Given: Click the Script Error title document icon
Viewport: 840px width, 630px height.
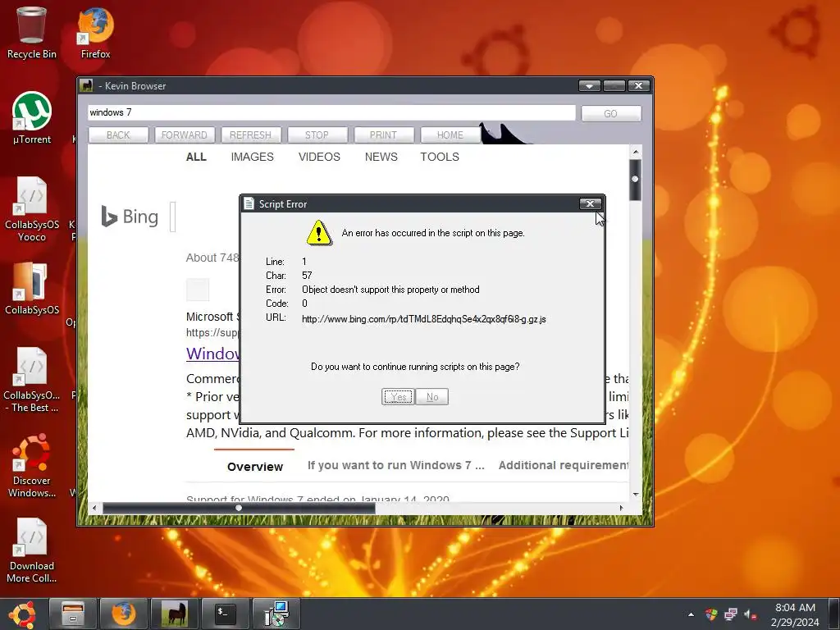Looking at the screenshot, I should 249,203.
